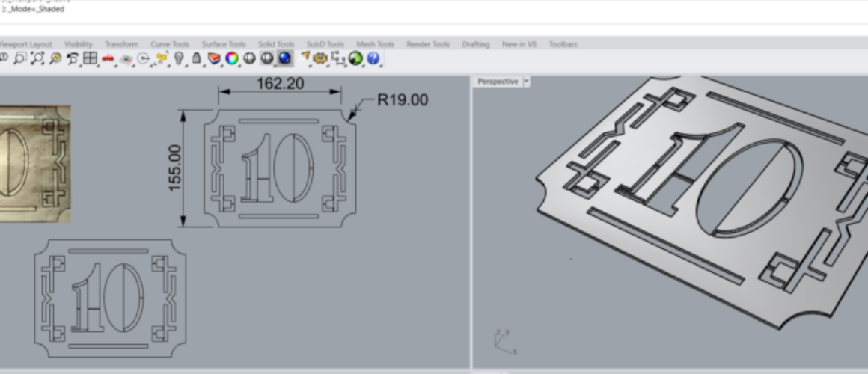Screen dimensions: 868x374
Task: Select the Drafting tab
Action: 475,45
